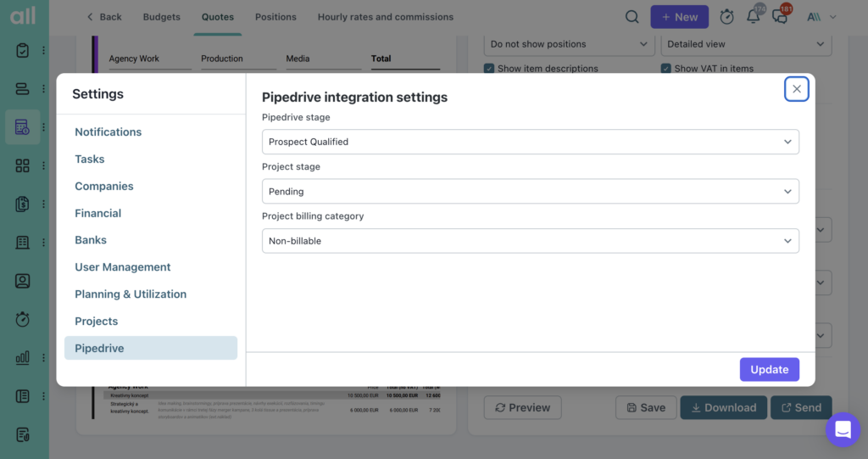This screenshot has height=459, width=868.
Task: Open the invoices dollar document sidebar icon
Action: coord(22,204)
